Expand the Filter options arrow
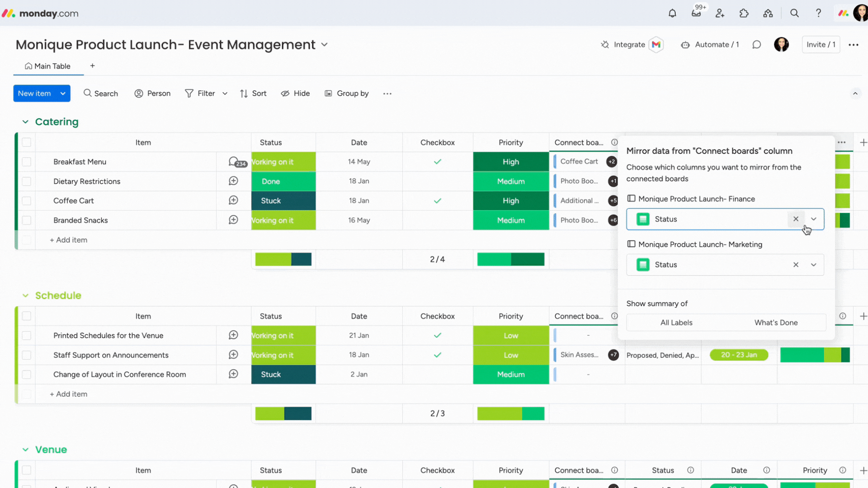 [x=225, y=94]
